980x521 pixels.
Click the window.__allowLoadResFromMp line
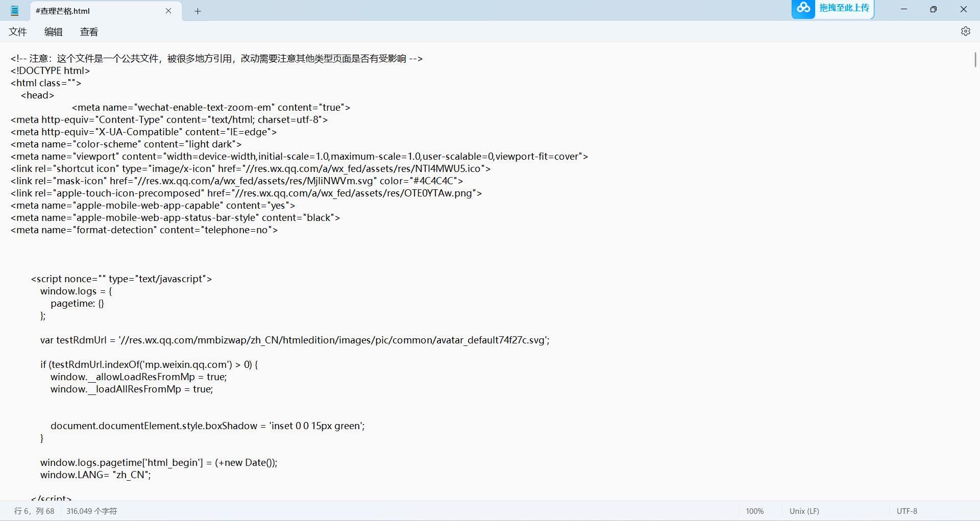[138, 377]
